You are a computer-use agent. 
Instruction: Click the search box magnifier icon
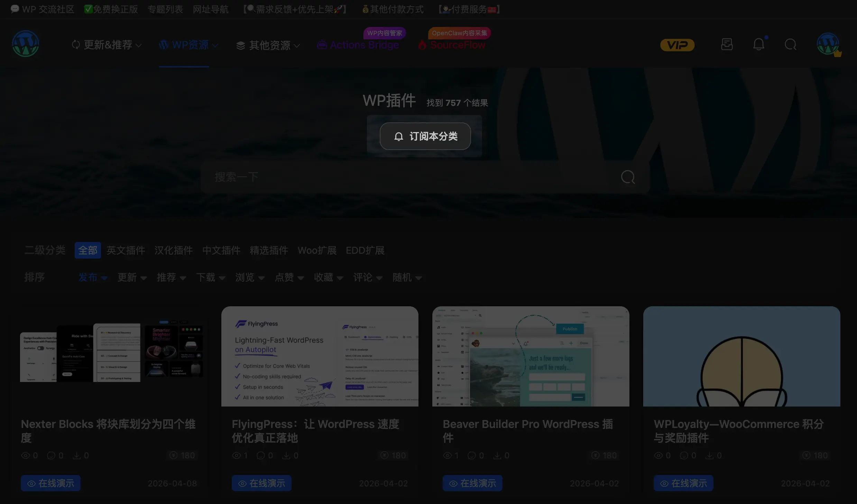tap(628, 177)
